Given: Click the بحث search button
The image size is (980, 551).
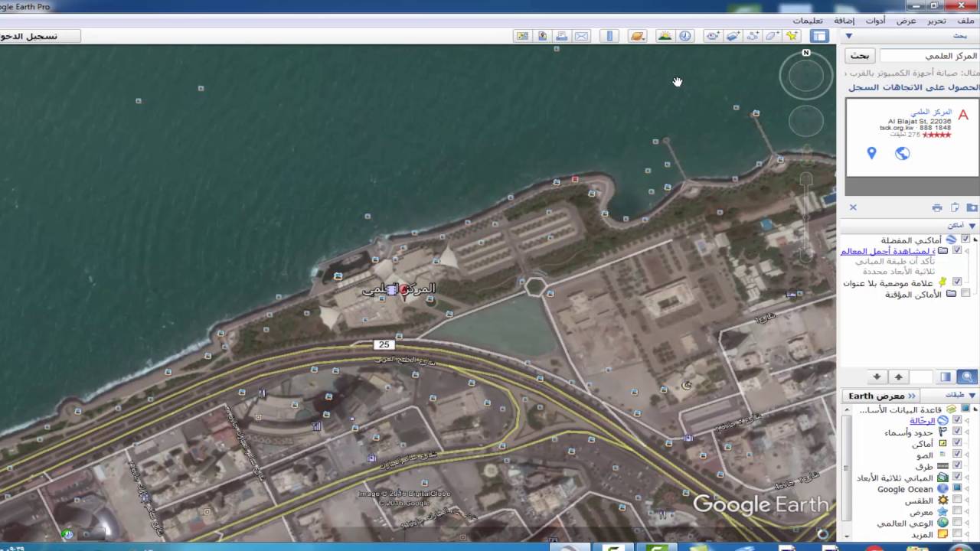Looking at the screenshot, I should click(x=860, y=56).
